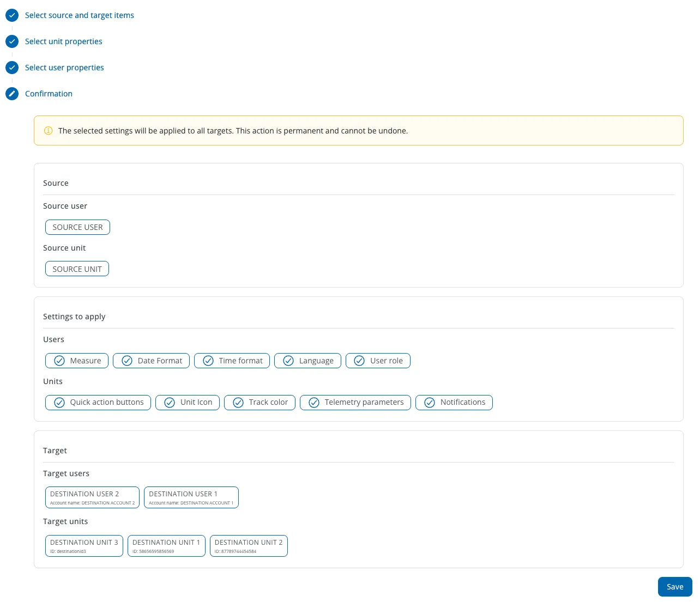Image resolution: width=700 pixels, height=602 pixels.
Task: Click the pencil icon beside Confirmation
Action: (x=12, y=94)
